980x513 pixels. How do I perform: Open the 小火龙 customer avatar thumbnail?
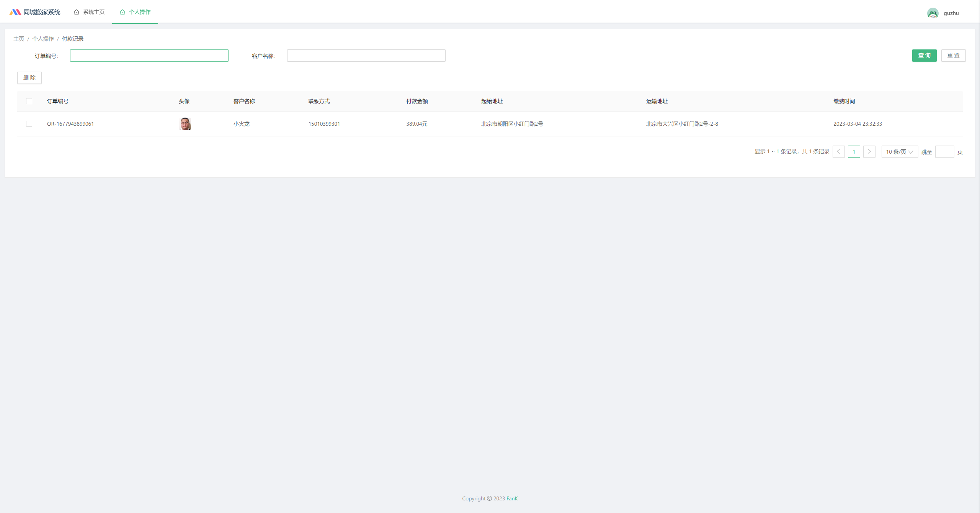pyautogui.click(x=185, y=124)
